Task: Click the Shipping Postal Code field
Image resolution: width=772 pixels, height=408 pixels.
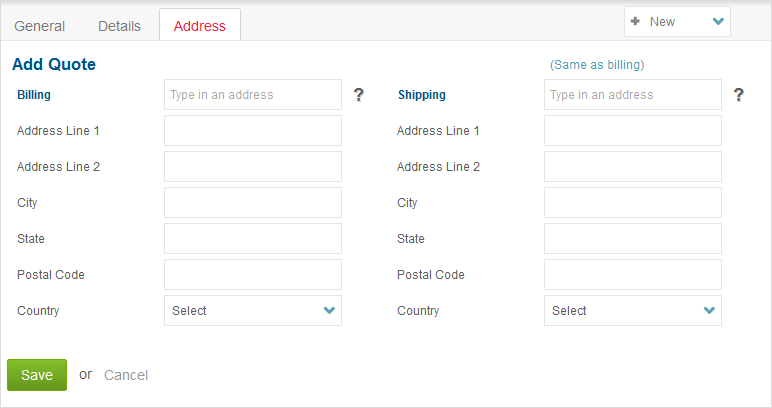Action: pos(633,275)
